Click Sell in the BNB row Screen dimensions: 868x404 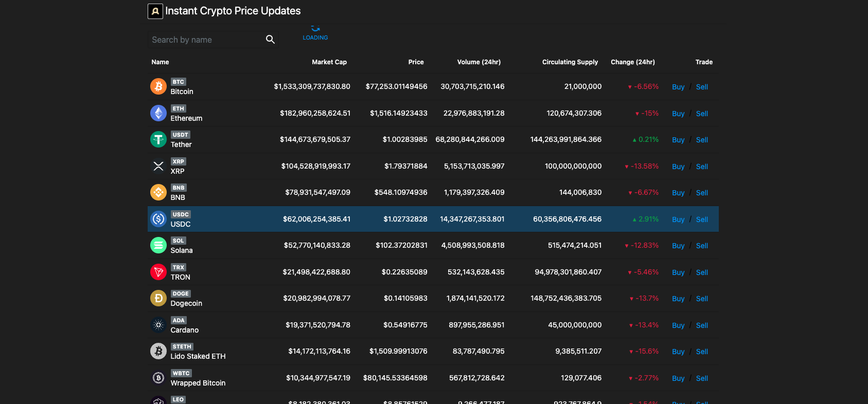702,193
